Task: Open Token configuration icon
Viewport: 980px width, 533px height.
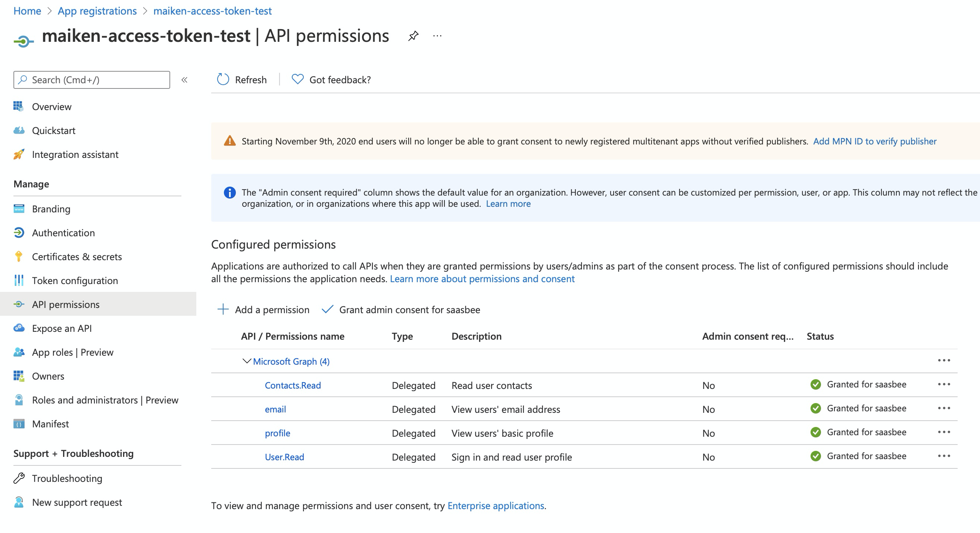Action: [18, 281]
